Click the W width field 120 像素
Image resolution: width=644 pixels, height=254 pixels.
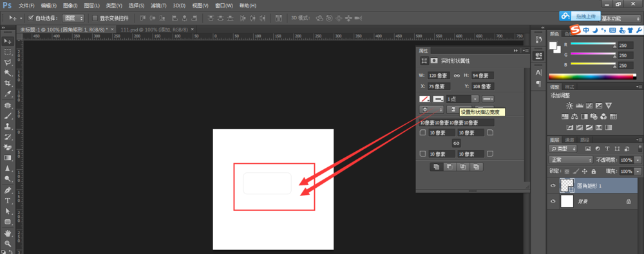[439, 75]
